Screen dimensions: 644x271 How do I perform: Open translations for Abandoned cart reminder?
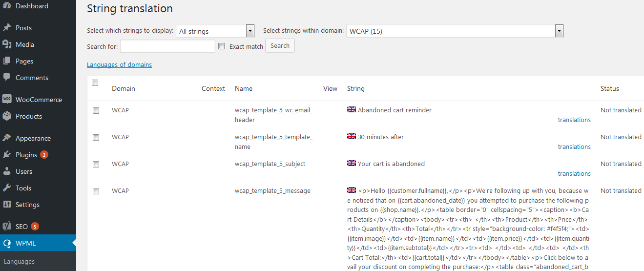point(574,120)
